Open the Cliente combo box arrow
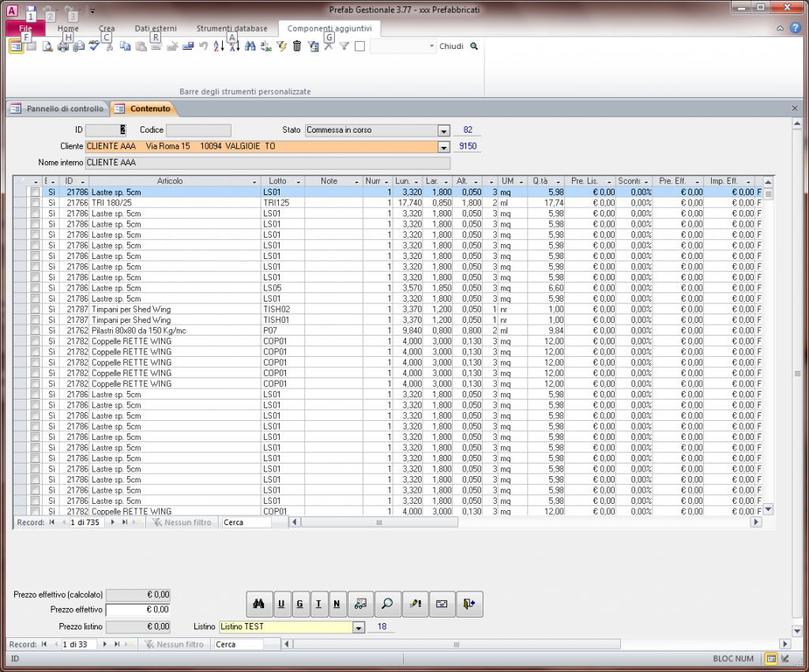809x672 pixels. click(x=444, y=146)
